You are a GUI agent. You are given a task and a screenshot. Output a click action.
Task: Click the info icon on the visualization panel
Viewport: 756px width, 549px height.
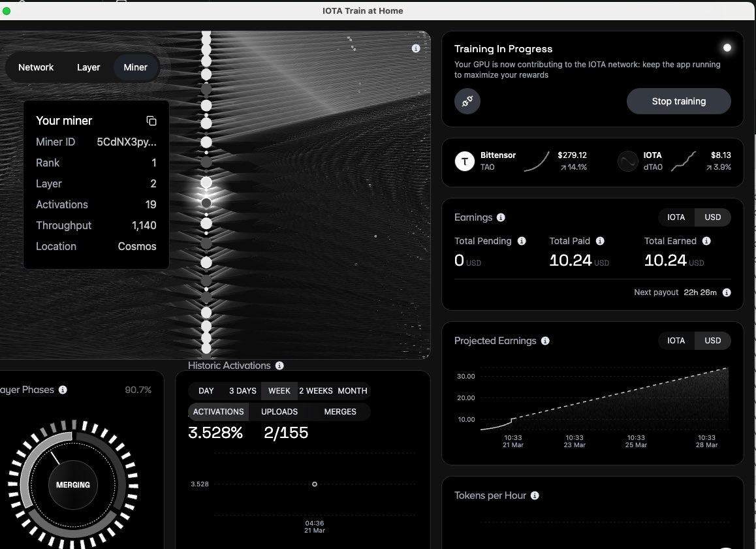pyautogui.click(x=416, y=48)
